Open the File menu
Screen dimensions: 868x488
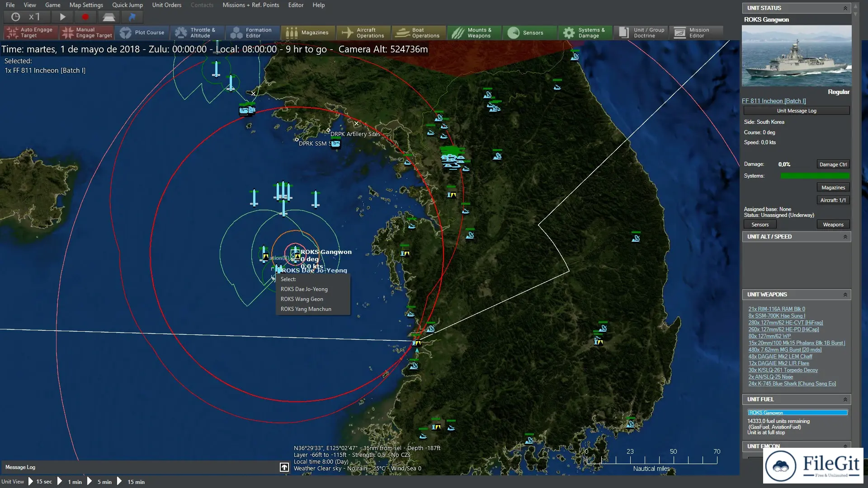pos(10,5)
